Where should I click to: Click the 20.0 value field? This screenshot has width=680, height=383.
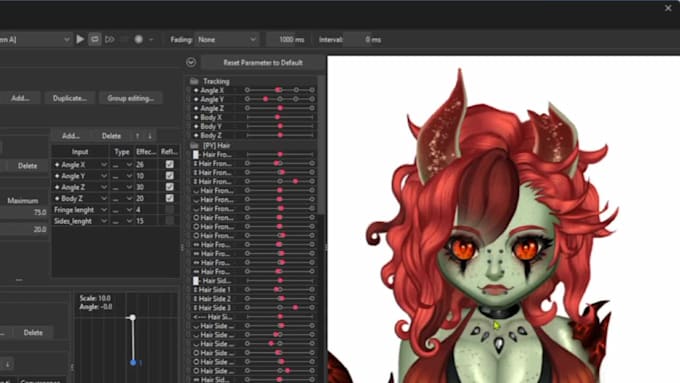point(24,229)
